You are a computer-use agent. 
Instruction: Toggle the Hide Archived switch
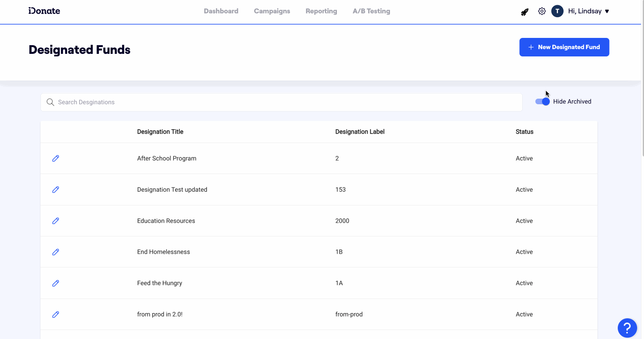(x=542, y=102)
